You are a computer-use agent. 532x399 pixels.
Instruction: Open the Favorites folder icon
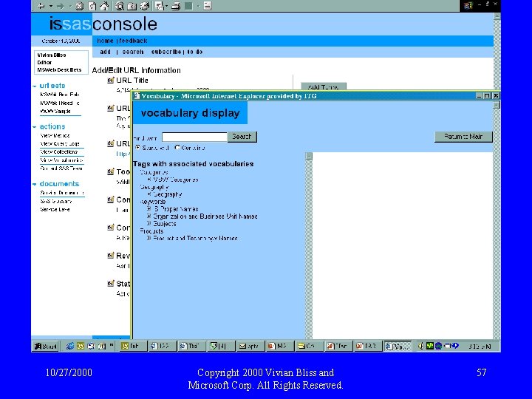click(x=132, y=6)
